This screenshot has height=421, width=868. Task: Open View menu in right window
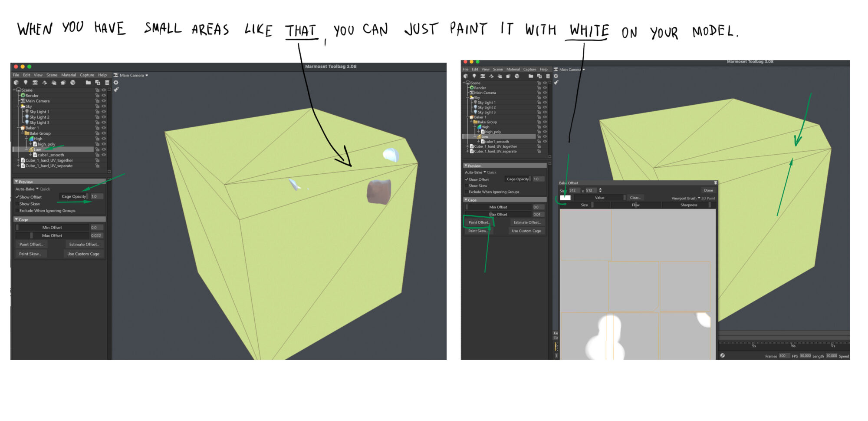[485, 69]
